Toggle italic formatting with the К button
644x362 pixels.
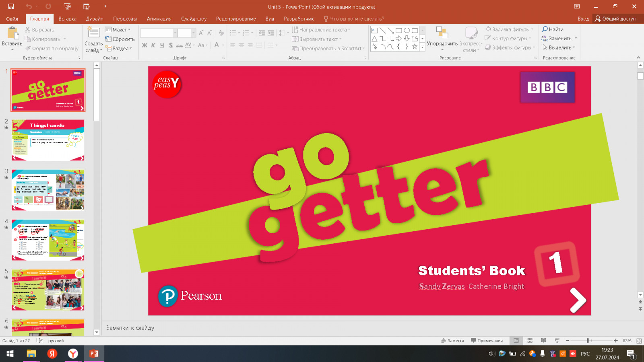tap(153, 45)
